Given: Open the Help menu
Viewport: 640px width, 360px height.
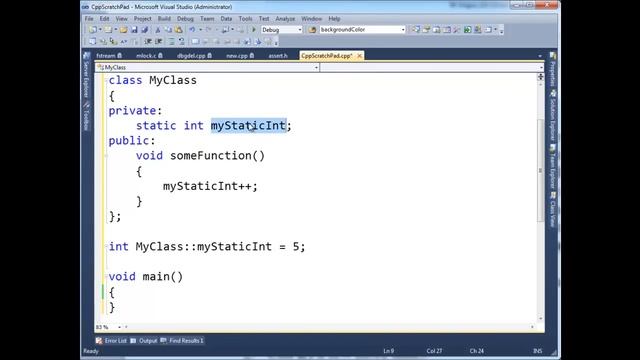Looking at the screenshot, I should click(x=334, y=19).
